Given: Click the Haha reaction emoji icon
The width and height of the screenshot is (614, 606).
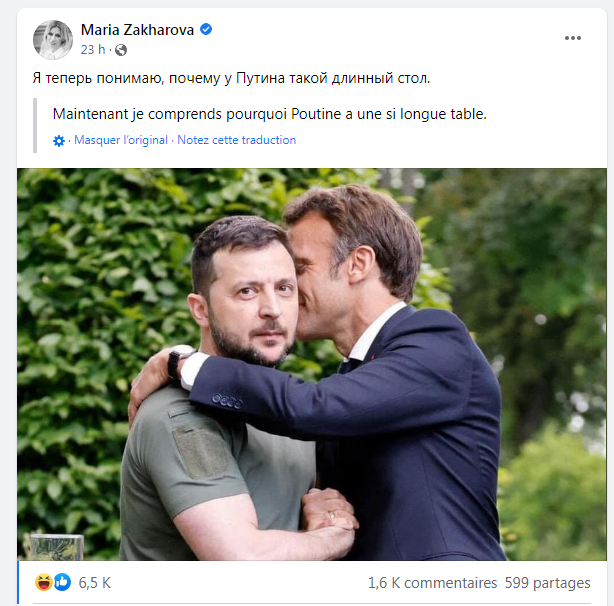Looking at the screenshot, I should pyautogui.click(x=43, y=582).
